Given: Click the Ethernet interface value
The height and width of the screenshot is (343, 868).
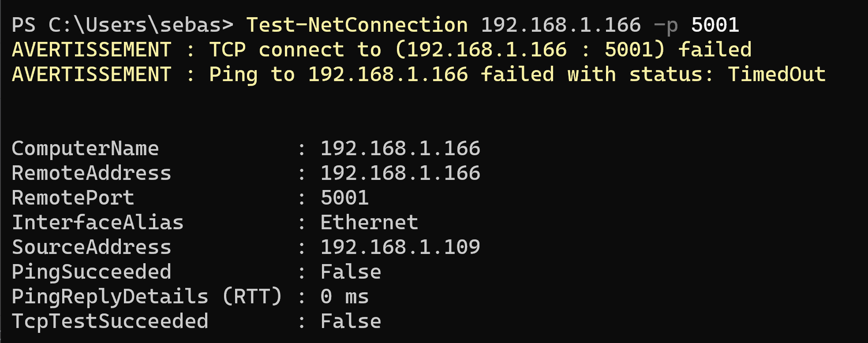Looking at the screenshot, I should pyautogui.click(x=369, y=222).
